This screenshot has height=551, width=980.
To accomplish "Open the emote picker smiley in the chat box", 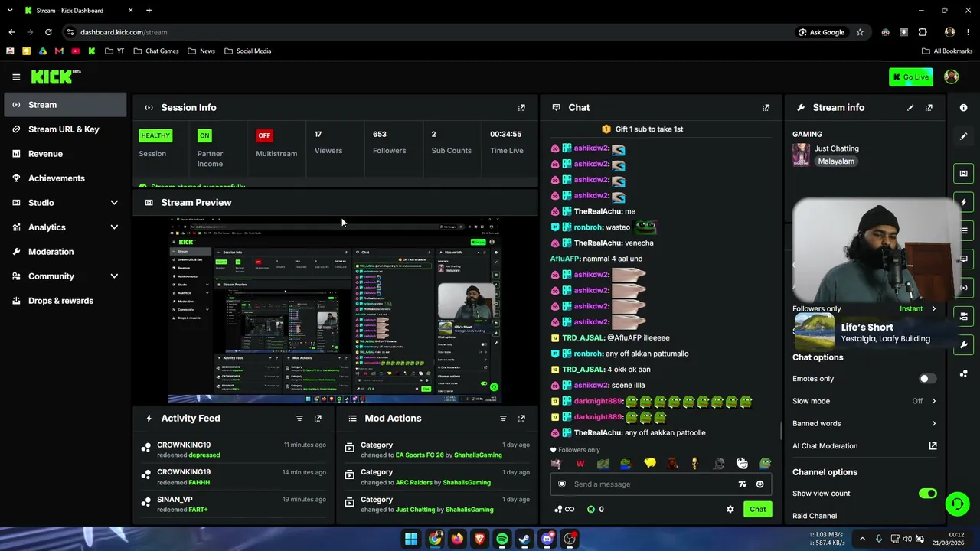I will pyautogui.click(x=759, y=484).
